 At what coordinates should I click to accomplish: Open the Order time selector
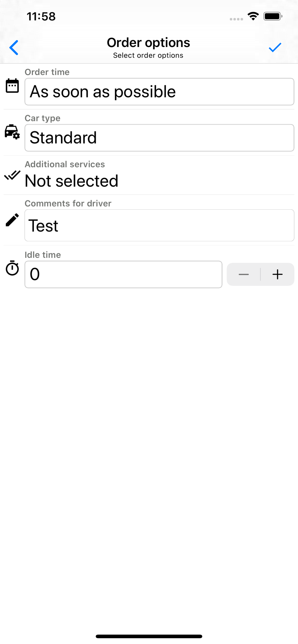159,92
